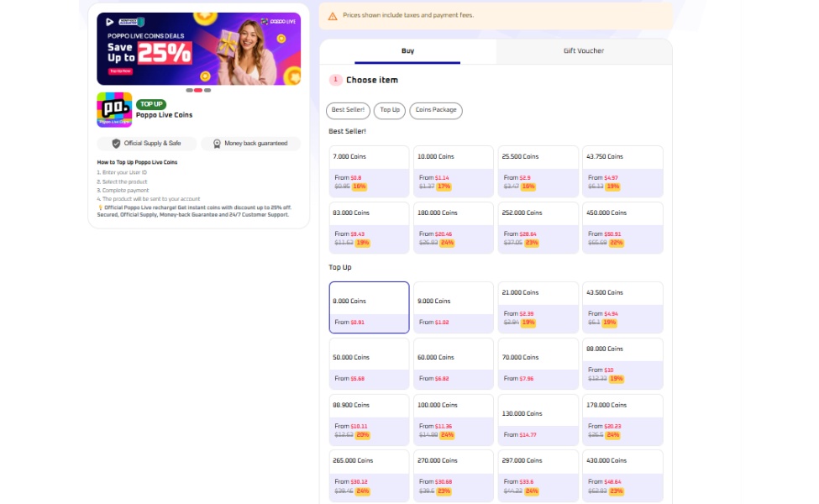Screen dimensions: 819x504
Task: Select the 178.000 Coins card
Action: click(x=622, y=420)
